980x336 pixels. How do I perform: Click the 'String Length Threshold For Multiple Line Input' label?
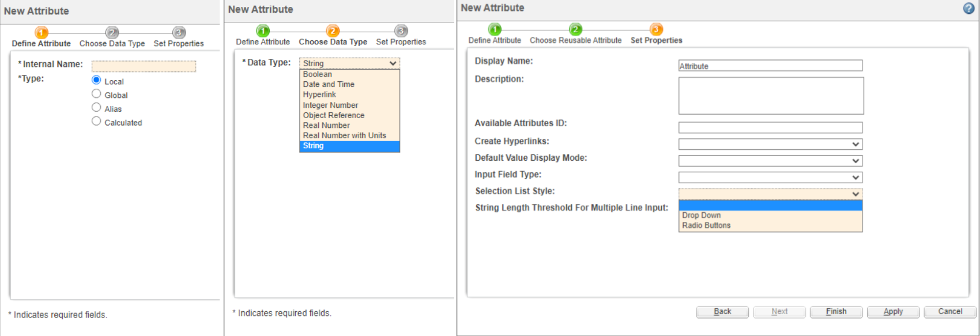click(x=572, y=207)
